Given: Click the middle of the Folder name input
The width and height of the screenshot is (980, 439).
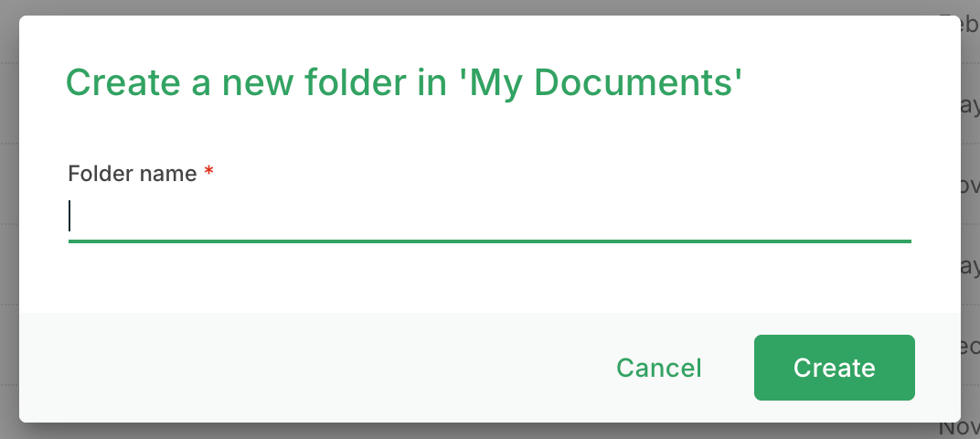Looking at the screenshot, I should 489,218.
